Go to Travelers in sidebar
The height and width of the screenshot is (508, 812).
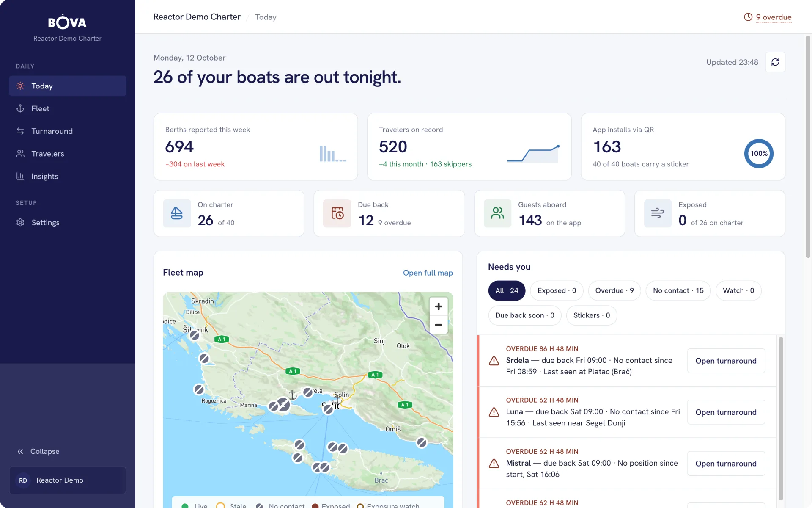(68, 154)
